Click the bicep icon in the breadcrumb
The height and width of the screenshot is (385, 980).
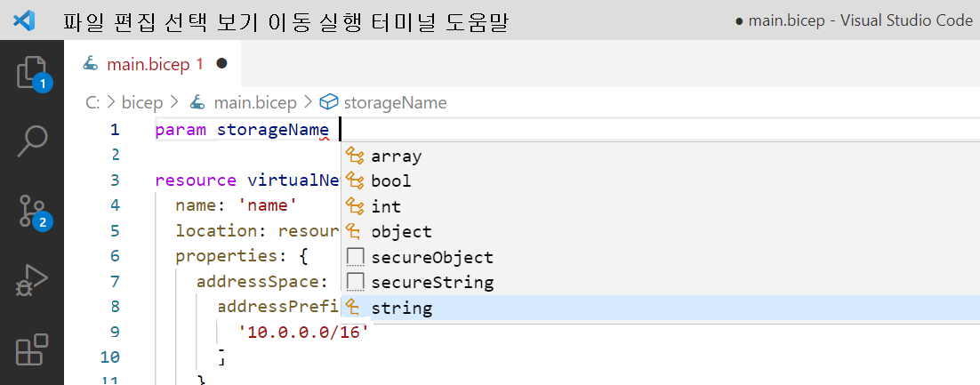198,102
